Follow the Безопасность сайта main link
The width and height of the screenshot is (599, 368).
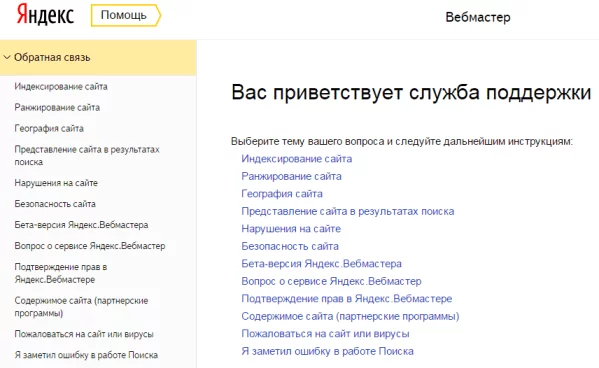coord(290,246)
